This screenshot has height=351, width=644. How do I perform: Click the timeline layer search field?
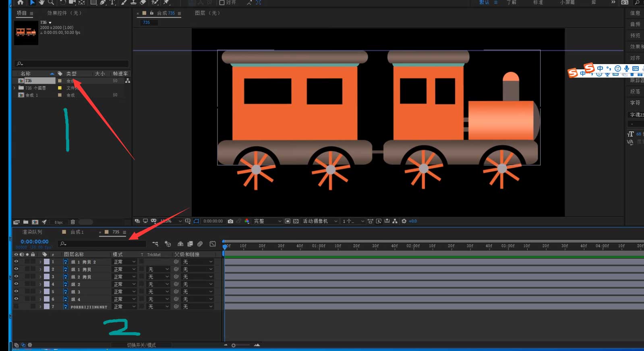click(x=103, y=244)
